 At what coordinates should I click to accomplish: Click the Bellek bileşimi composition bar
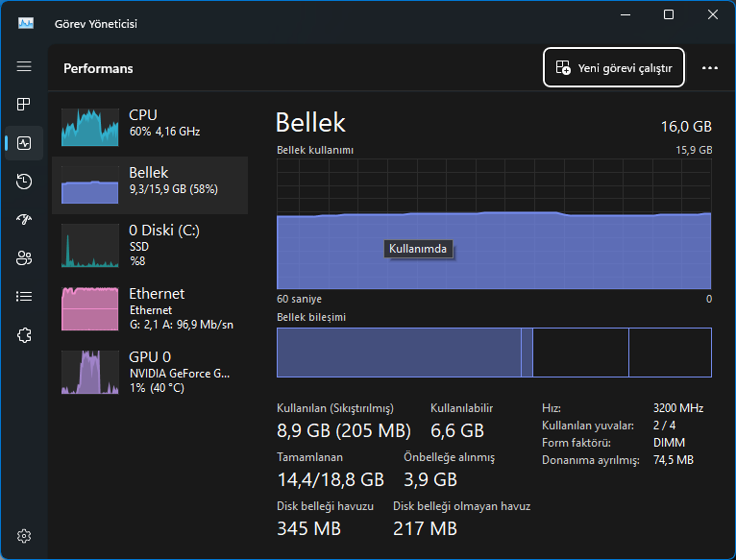tap(494, 353)
